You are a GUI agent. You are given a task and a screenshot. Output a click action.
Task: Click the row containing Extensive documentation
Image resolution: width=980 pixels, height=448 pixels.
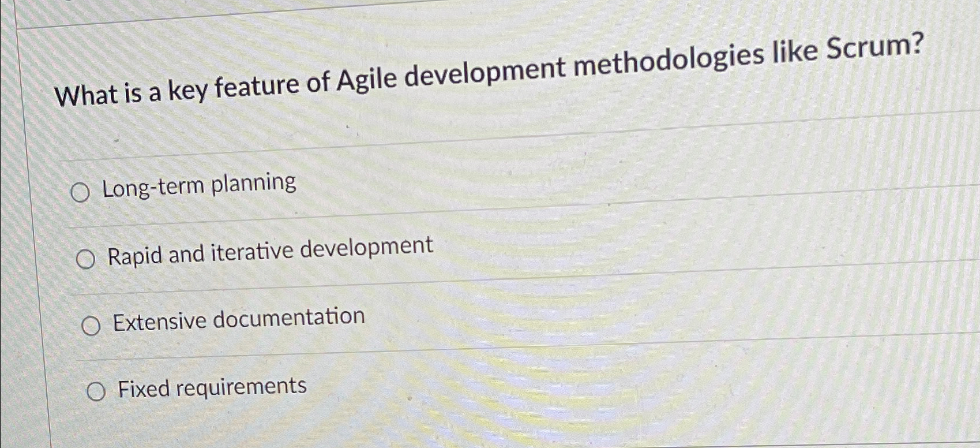(x=238, y=319)
